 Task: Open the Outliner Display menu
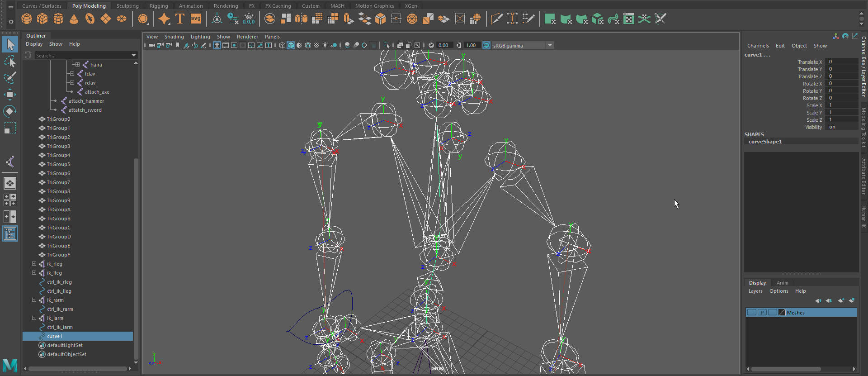point(34,44)
